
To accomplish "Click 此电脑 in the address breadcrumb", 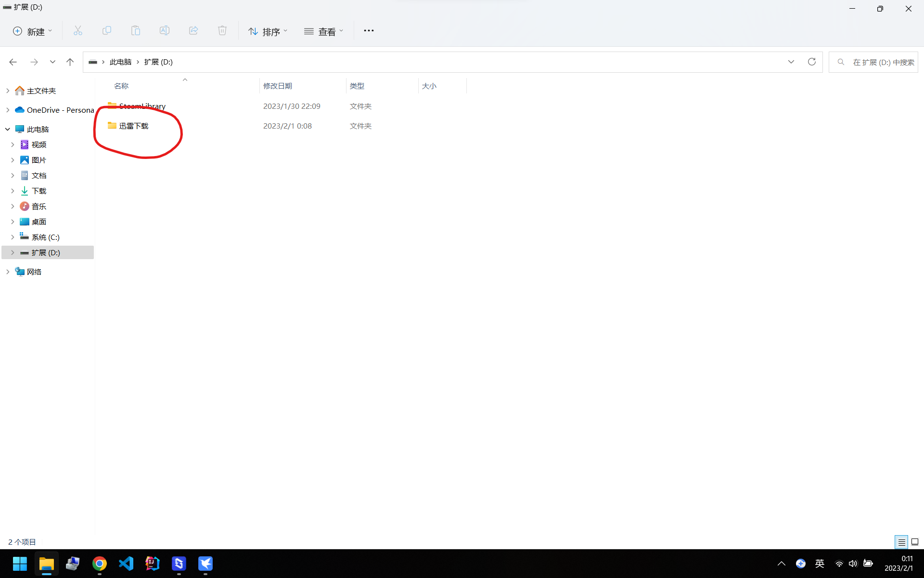I will point(120,62).
